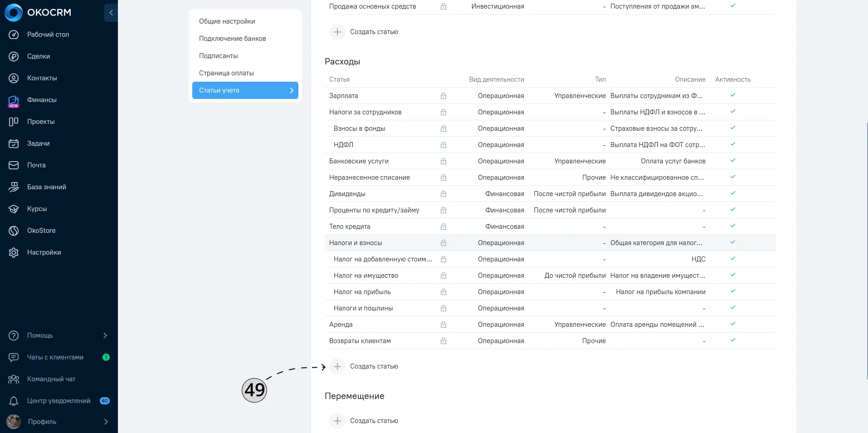
Task: Click the OkoStore icon in sidebar
Action: (14, 231)
